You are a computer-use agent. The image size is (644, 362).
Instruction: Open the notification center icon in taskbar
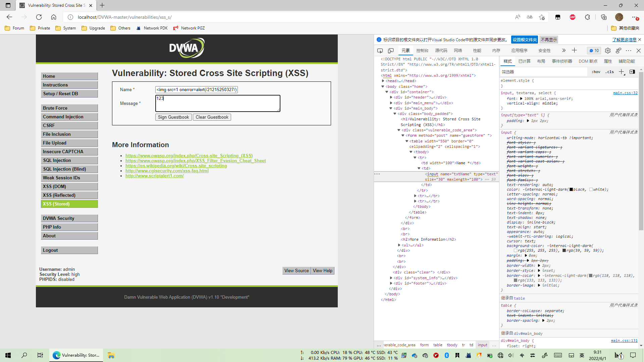[633, 355]
